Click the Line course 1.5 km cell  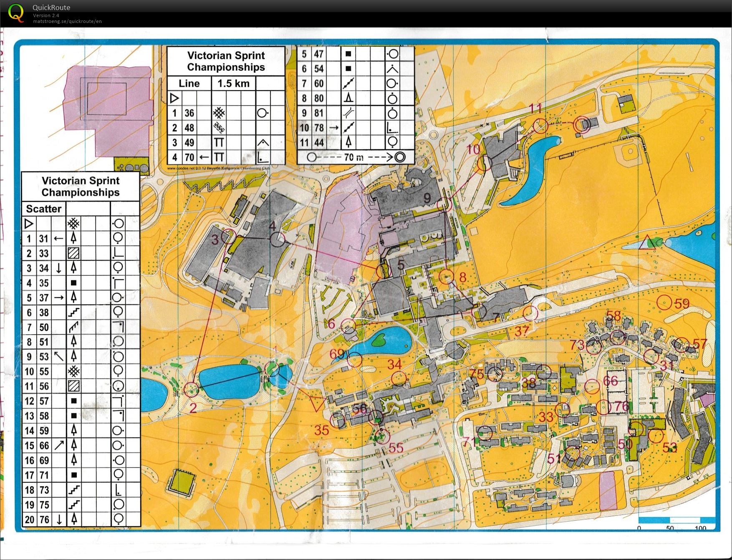point(233,83)
